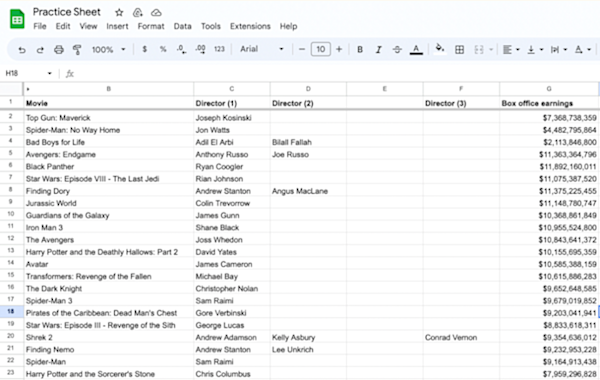Star the Practice Sheet document

(119, 13)
